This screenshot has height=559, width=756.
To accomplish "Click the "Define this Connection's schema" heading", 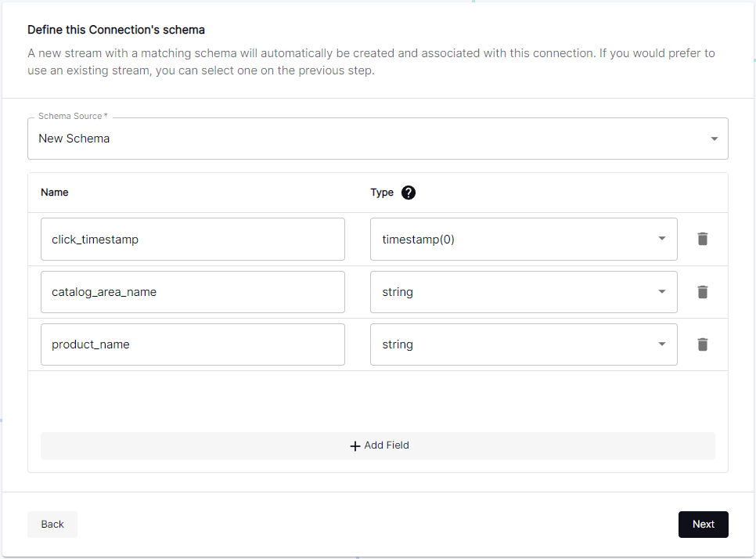I will click(116, 30).
